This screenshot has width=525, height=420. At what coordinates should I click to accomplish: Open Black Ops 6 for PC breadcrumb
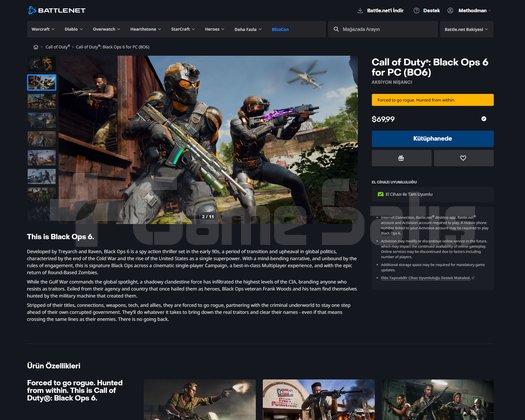coord(112,47)
